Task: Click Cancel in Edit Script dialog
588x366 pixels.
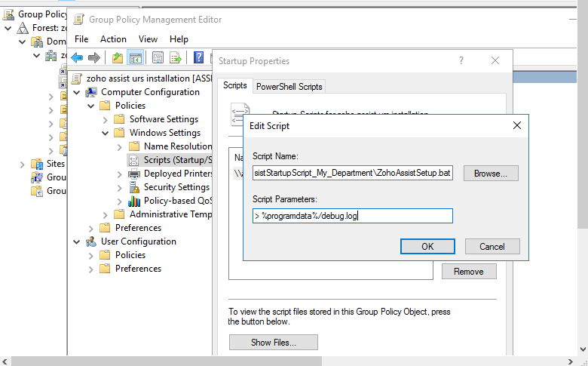Action: pos(492,246)
